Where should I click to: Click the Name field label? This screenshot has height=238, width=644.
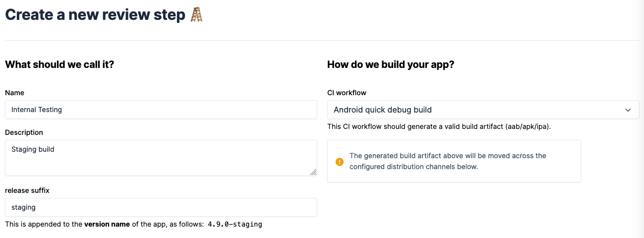coord(14,93)
